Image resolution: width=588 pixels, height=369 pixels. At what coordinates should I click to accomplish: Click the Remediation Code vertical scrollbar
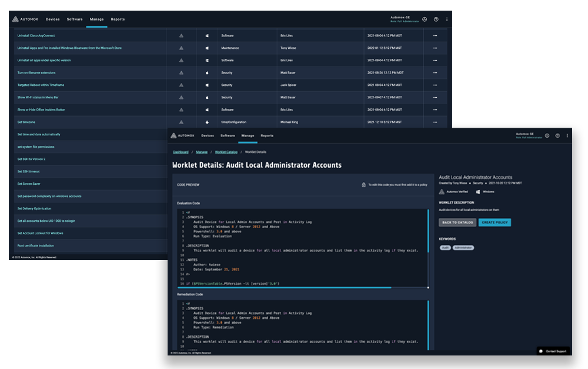pyautogui.click(x=428, y=325)
